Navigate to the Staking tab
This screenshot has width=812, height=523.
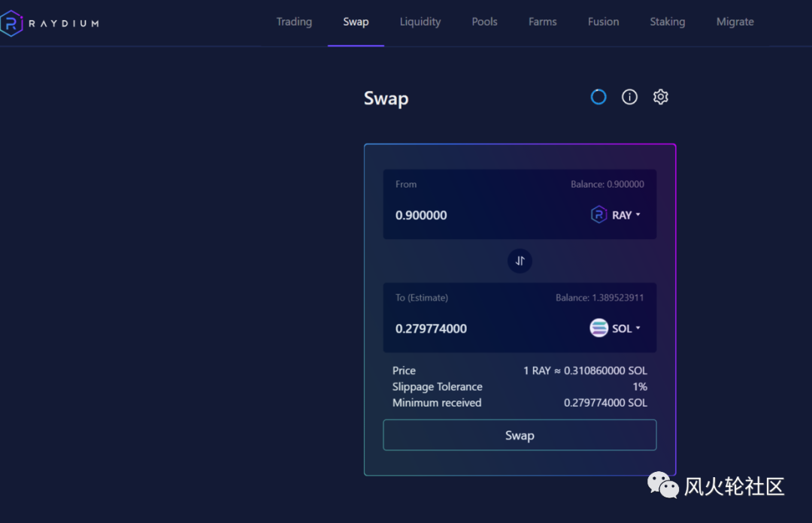(x=668, y=22)
